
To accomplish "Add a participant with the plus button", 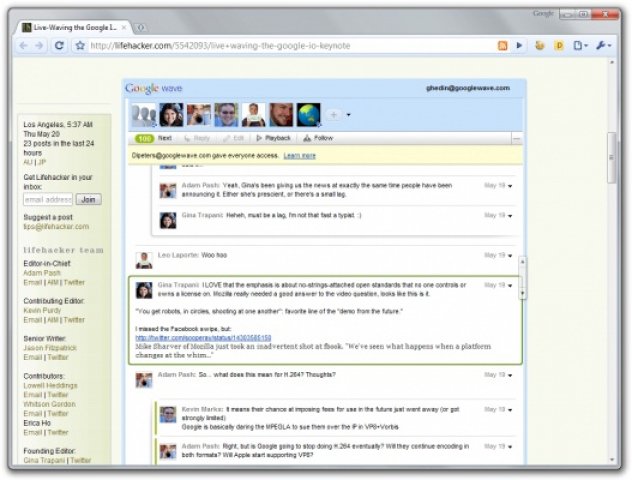I will click(334, 115).
